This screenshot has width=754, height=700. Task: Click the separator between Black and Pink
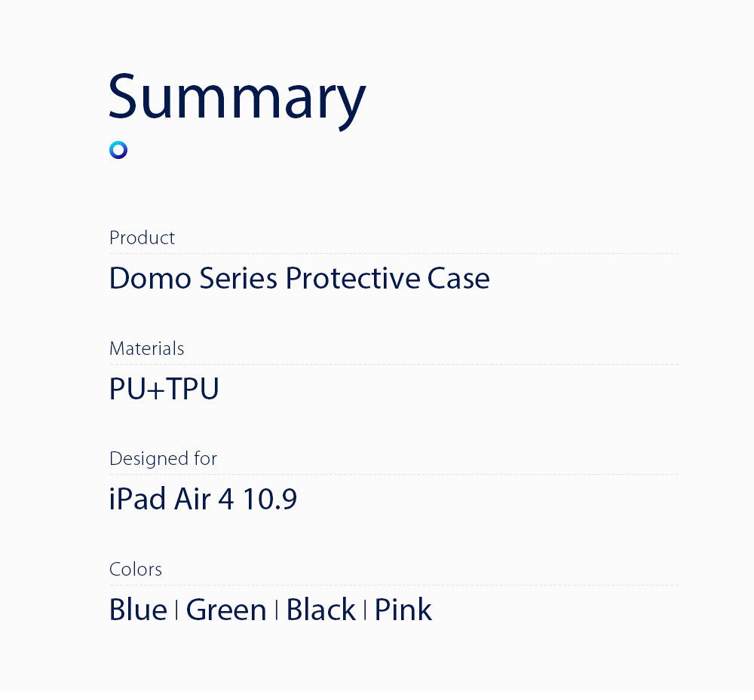point(365,610)
